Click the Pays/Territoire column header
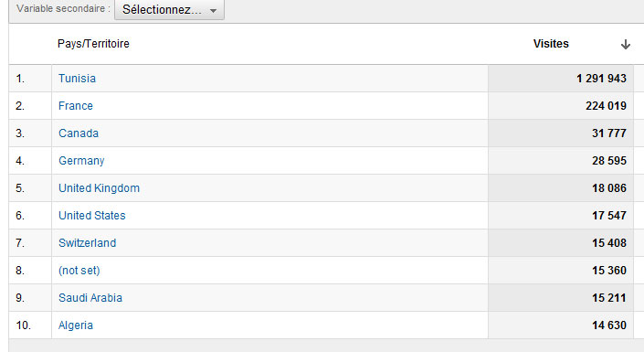Image resolution: width=644 pixels, height=352 pixels. click(93, 44)
